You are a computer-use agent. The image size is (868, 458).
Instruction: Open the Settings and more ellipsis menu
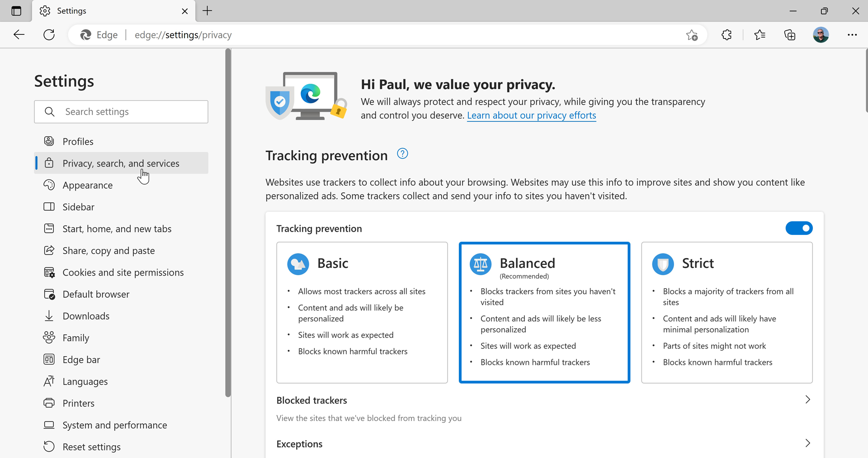852,35
